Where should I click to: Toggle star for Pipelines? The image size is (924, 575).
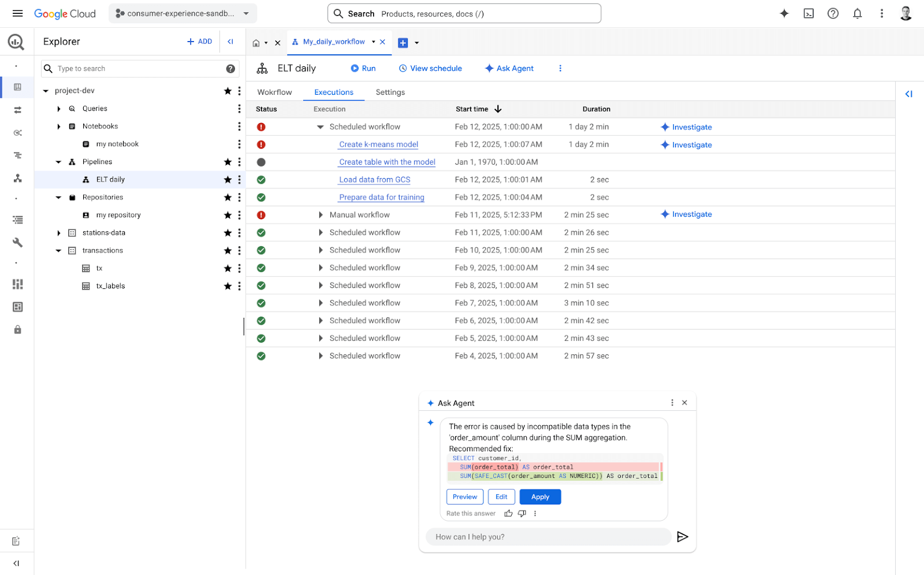[x=228, y=162]
